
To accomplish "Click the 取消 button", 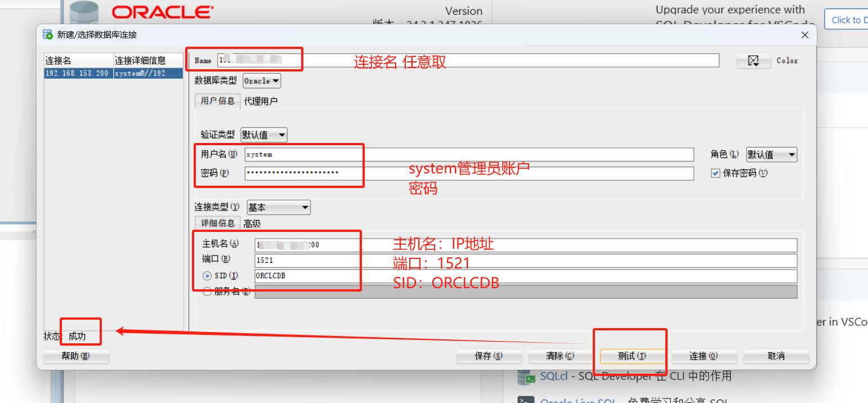I will [x=776, y=356].
